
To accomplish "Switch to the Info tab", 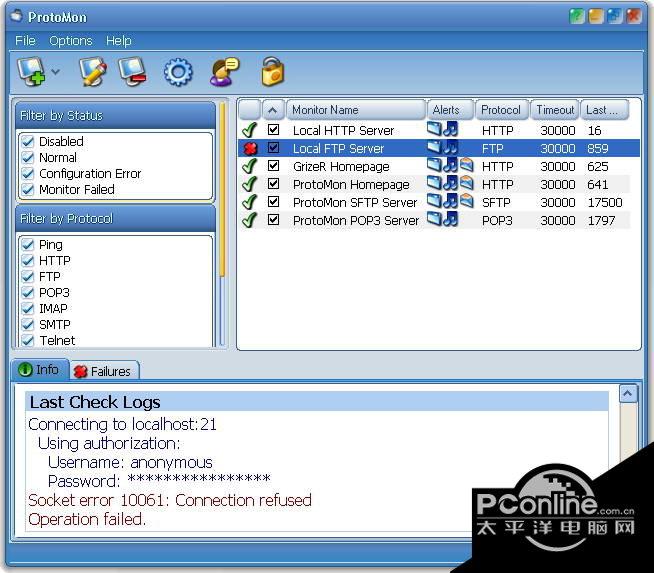I will pyautogui.click(x=39, y=369).
